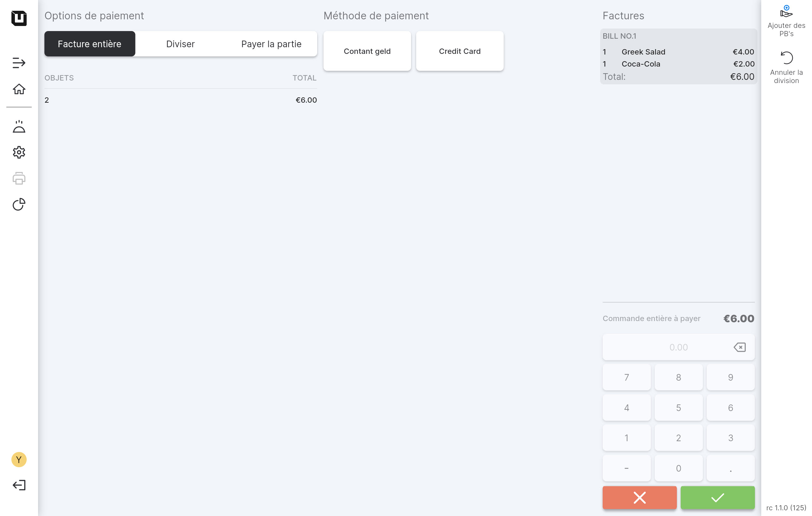Click the printer icon in sidebar

(19, 178)
